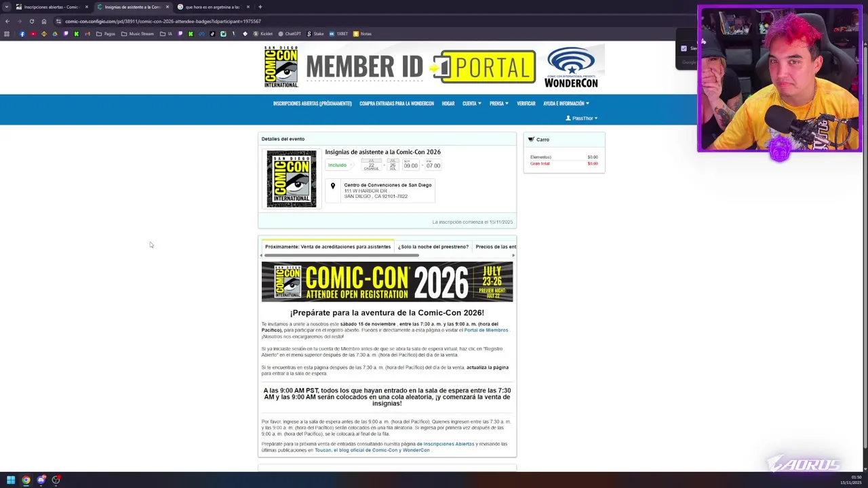Open the site information icon in address bar
Screen dimensions: 868x488
coord(58,21)
